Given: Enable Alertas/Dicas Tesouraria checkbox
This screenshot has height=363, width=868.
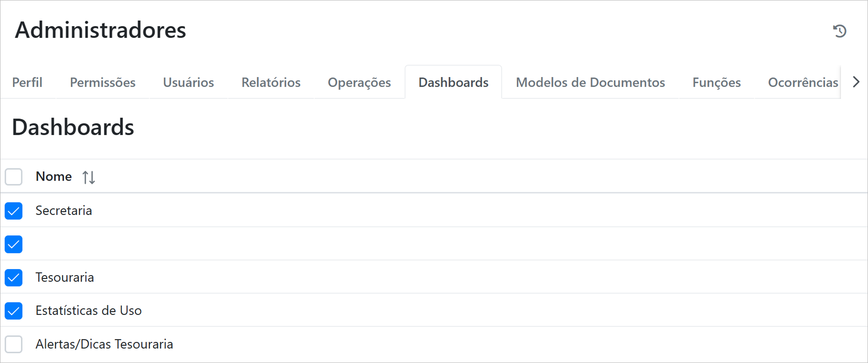Looking at the screenshot, I should (x=14, y=344).
